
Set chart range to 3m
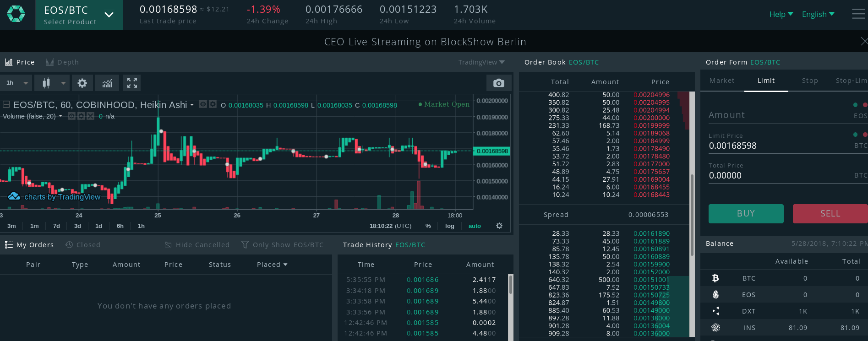click(x=11, y=226)
